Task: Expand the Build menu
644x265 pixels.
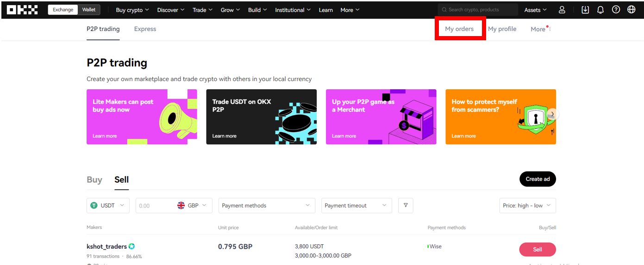Action: (257, 10)
